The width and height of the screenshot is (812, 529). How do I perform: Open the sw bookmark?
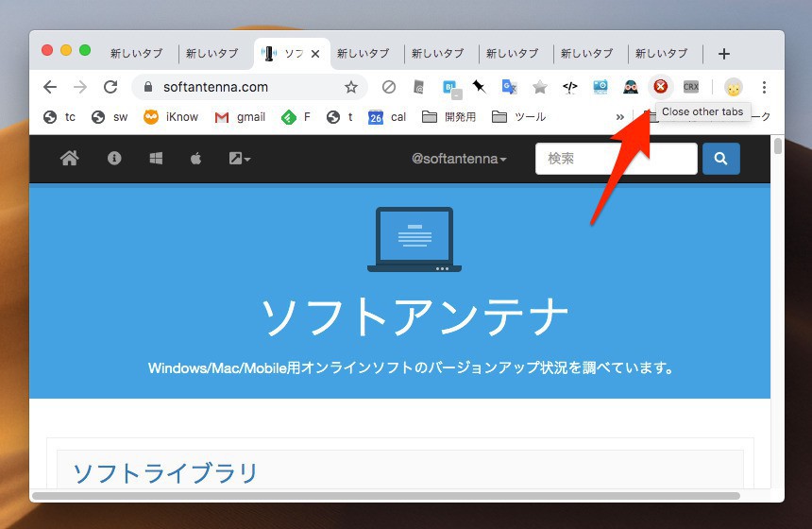pyautogui.click(x=110, y=117)
